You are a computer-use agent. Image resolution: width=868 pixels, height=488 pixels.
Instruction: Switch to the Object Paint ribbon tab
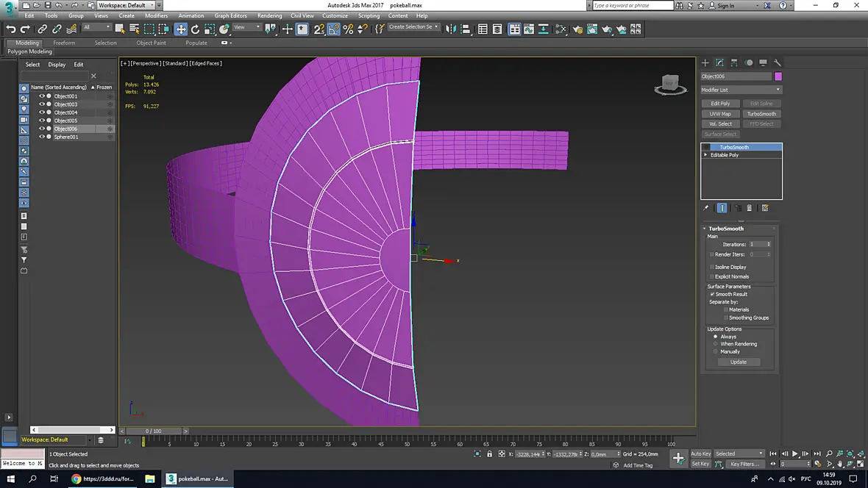151,43
